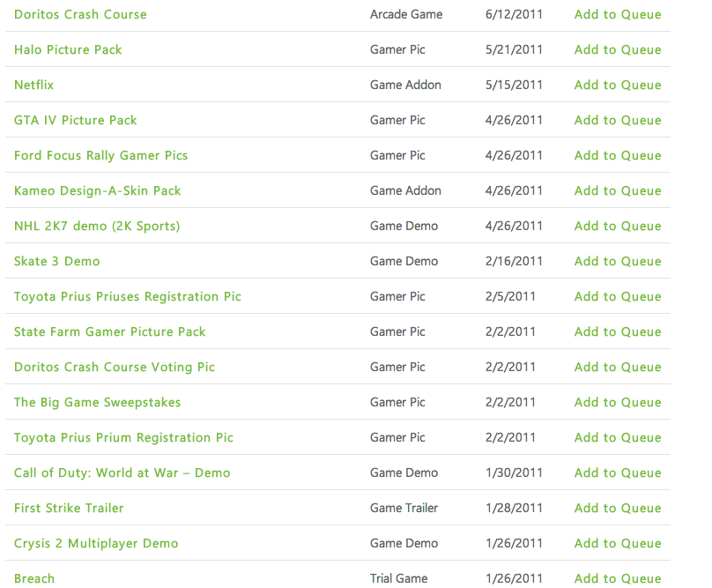This screenshot has height=588, width=712.
Task: Click the 5/21/2011 date cell
Action: pos(514,49)
